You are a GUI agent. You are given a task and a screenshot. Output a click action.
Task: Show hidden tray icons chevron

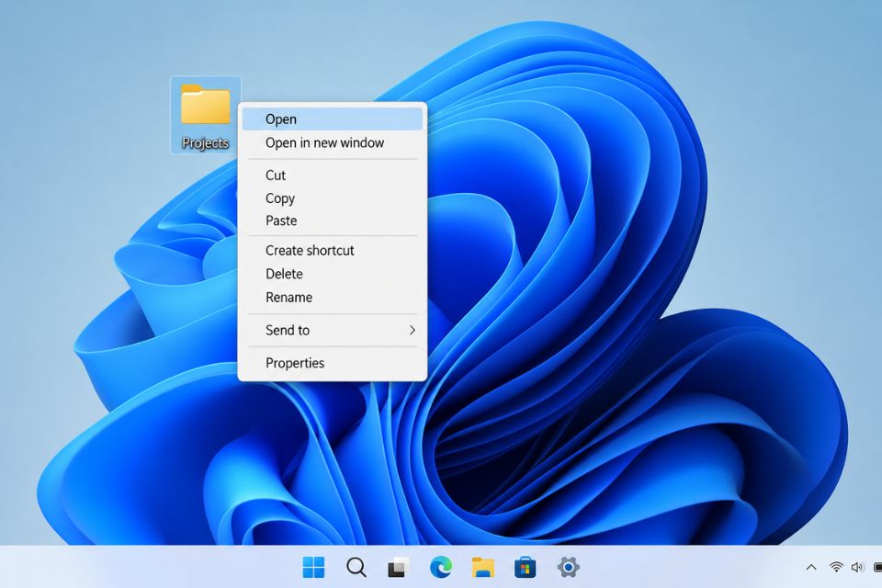pos(811,567)
